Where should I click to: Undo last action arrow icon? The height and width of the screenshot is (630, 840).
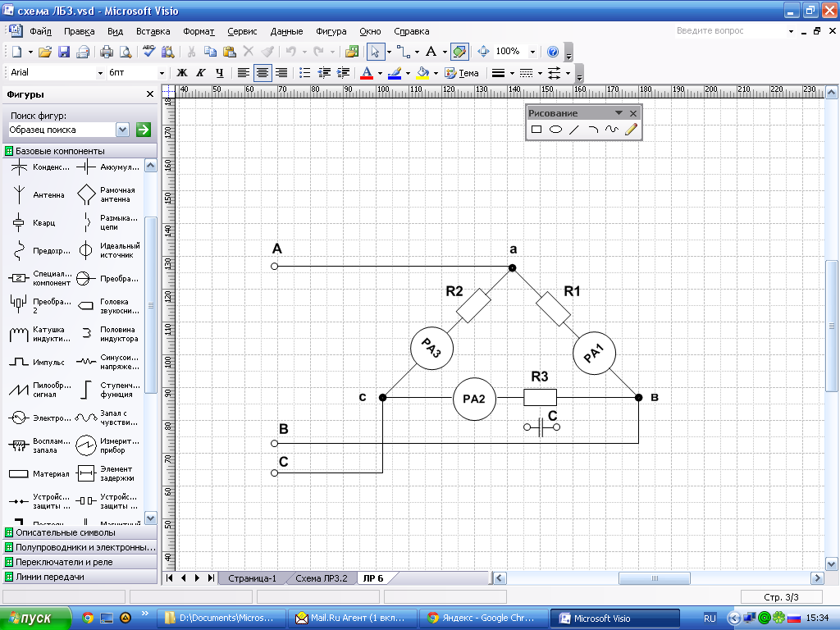pyautogui.click(x=291, y=52)
